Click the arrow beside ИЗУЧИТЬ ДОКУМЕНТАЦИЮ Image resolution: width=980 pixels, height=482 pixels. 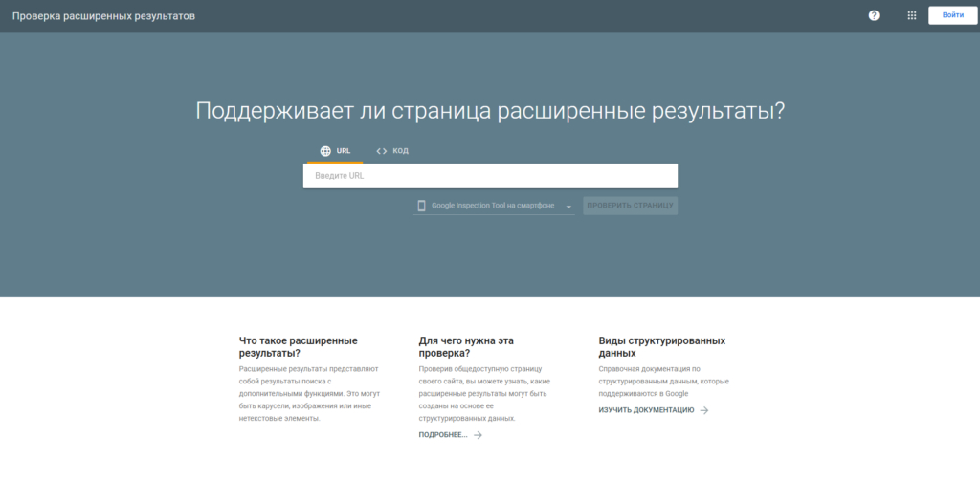click(704, 410)
